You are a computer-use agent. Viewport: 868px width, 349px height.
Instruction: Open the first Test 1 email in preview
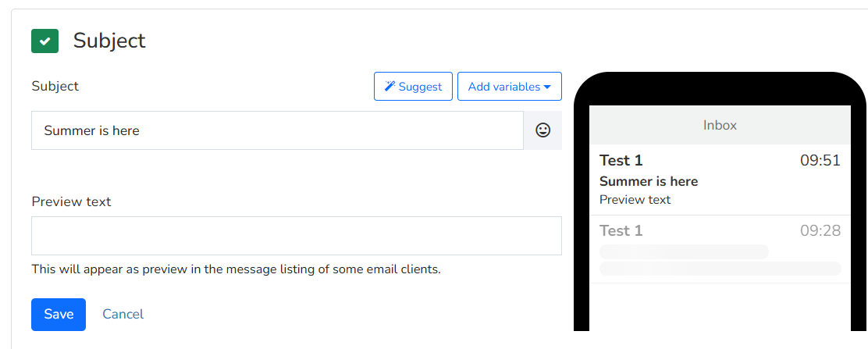[x=720, y=180]
